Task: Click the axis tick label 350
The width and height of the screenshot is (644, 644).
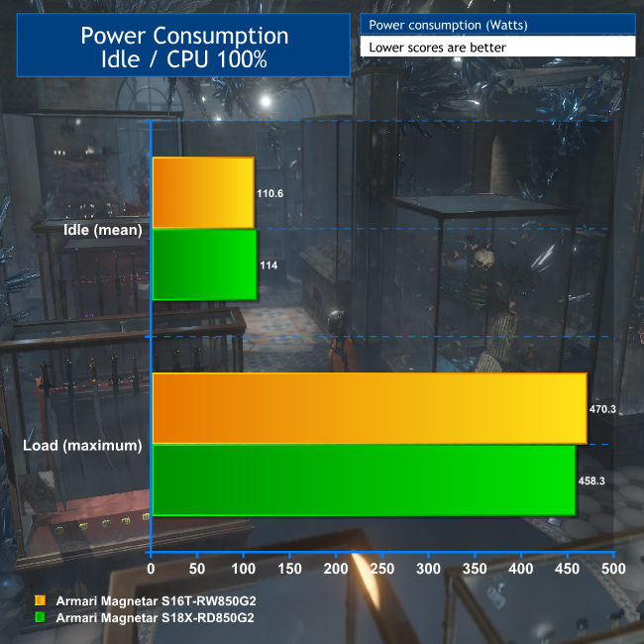Action: pyautogui.click(x=475, y=569)
